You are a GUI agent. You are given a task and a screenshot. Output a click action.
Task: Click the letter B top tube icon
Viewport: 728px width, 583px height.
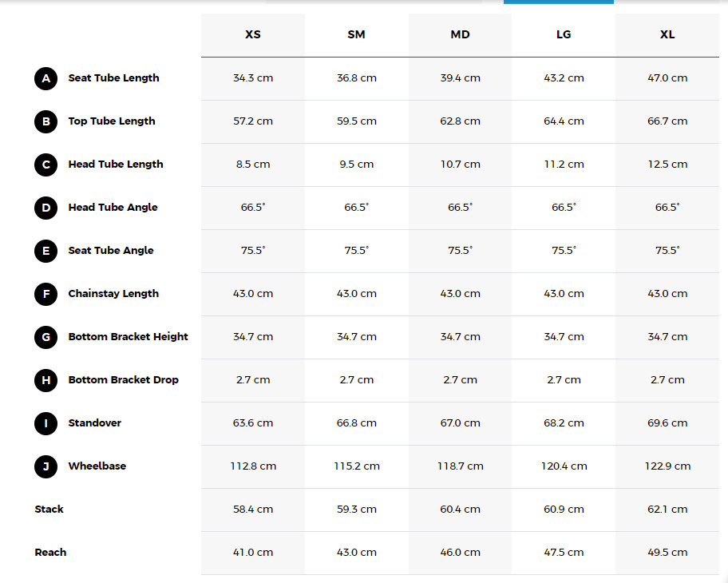click(x=46, y=121)
